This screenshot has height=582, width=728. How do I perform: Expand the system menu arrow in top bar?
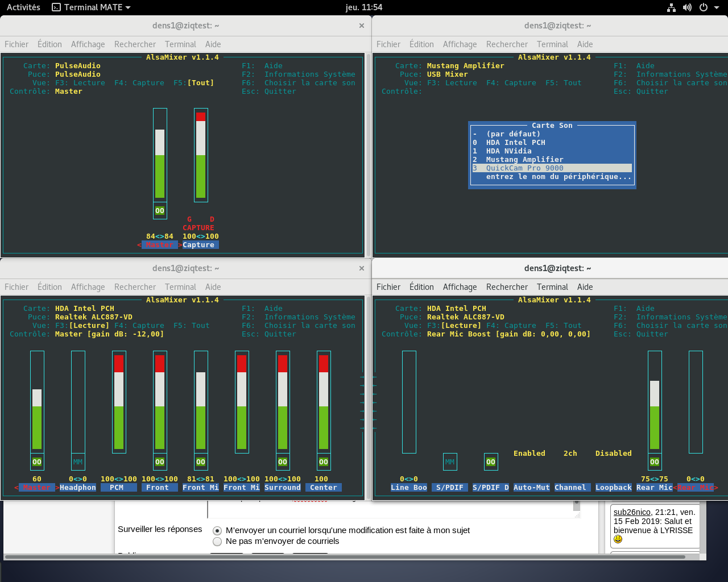pyautogui.click(x=716, y=7)
